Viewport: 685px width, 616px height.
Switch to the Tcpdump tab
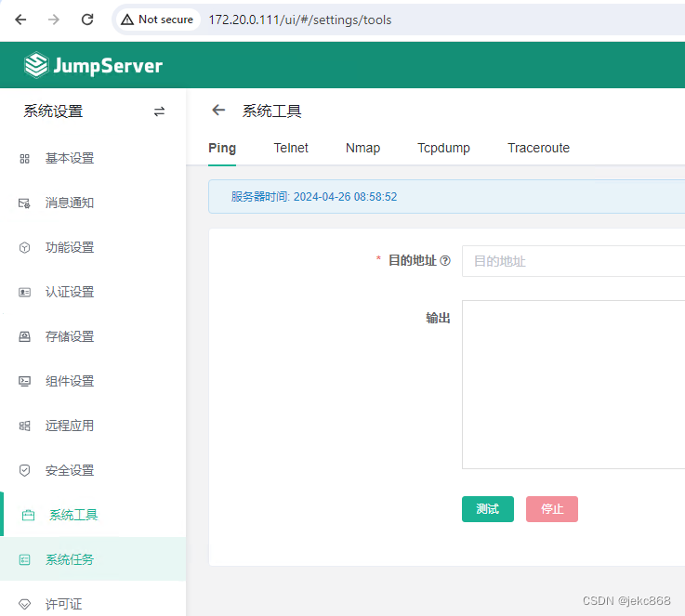443,148
